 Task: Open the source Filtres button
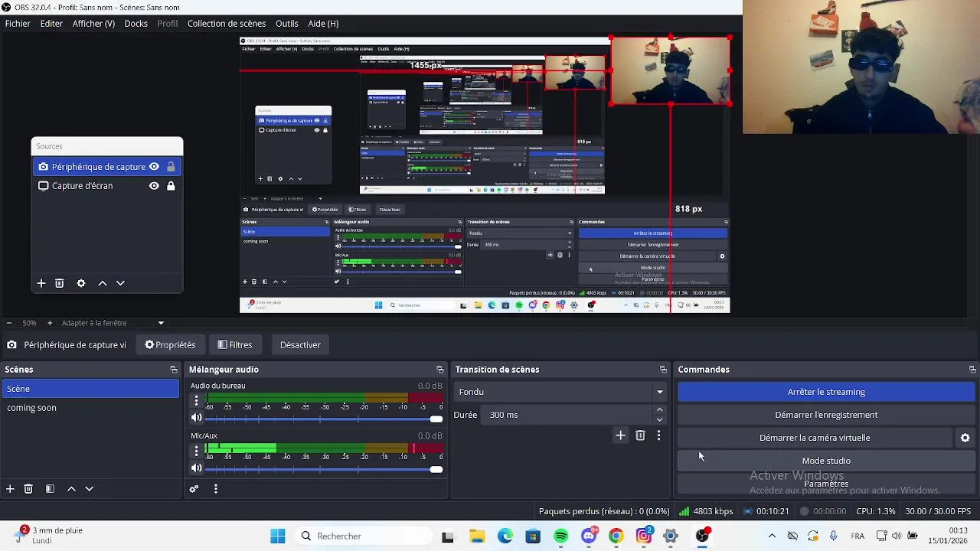pyautogui.click(x=234, y=345)
